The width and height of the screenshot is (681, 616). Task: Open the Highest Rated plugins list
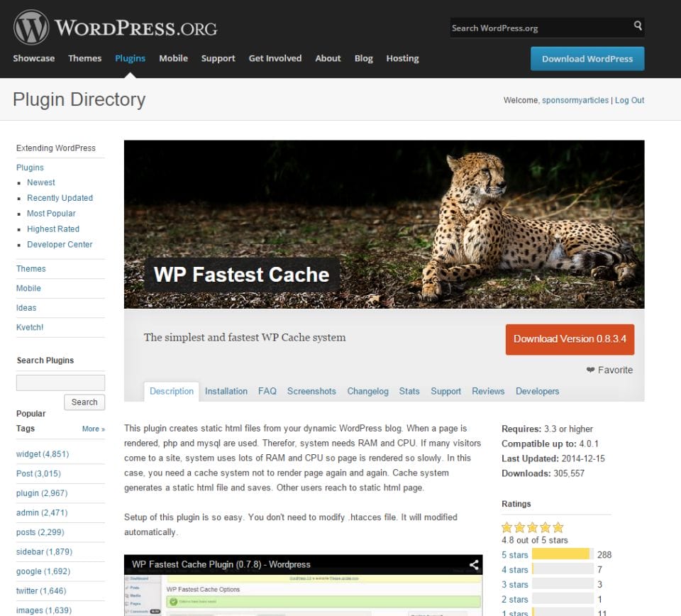[x=53, y=229]
